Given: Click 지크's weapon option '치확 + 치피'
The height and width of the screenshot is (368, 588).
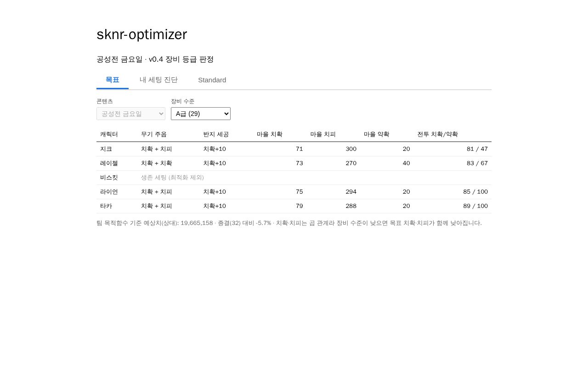Looking at the screenshot, I should [x=157, y=149].
